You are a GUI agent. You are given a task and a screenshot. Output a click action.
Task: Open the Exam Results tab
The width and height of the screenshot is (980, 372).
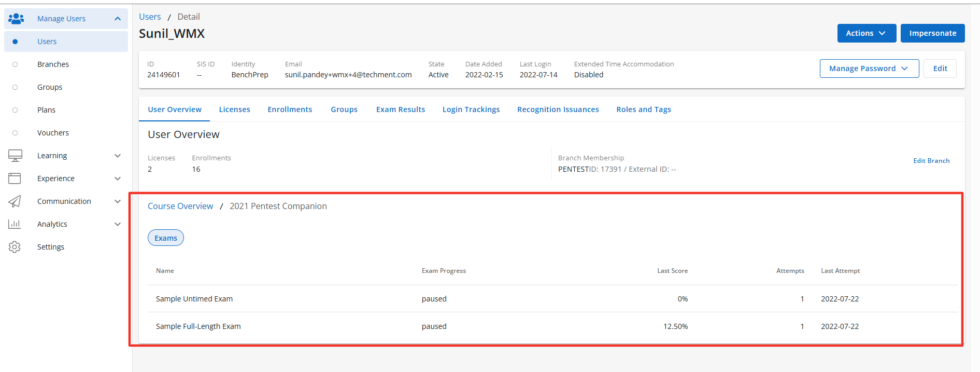[401, 109]
